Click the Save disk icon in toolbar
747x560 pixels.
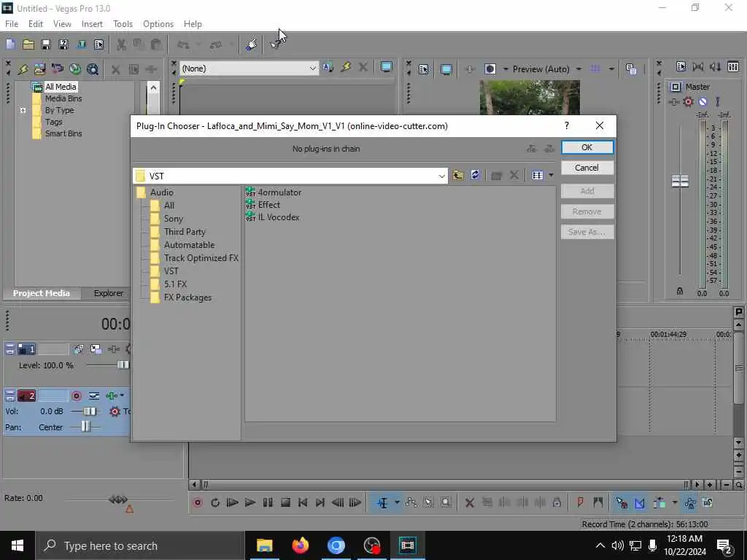coord(46,44)
